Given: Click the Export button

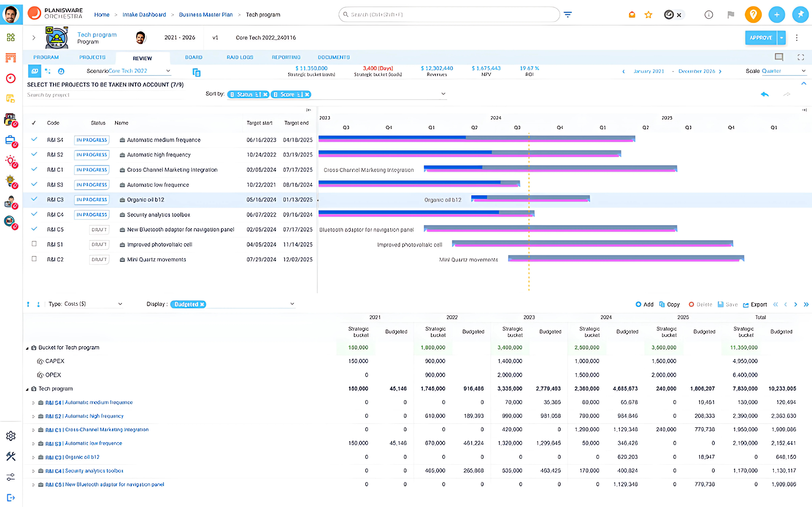Looking at the screenshot, I should pos(755,305).
